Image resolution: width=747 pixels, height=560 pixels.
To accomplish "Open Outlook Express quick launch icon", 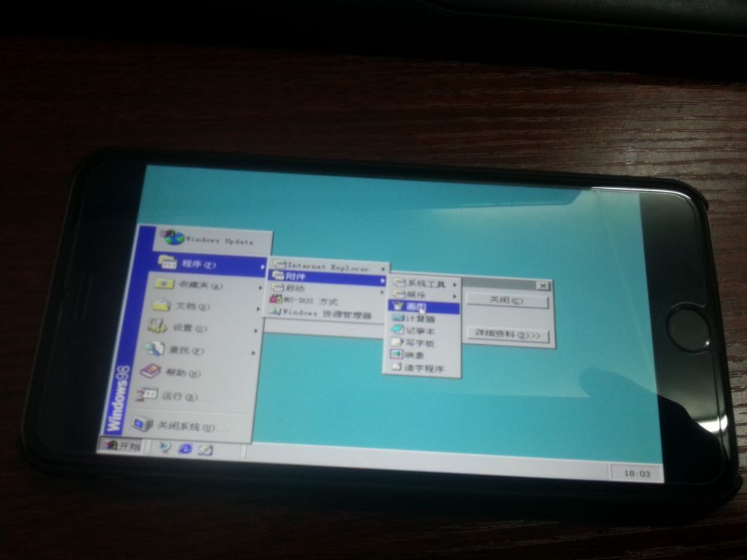I will (206, 451).
